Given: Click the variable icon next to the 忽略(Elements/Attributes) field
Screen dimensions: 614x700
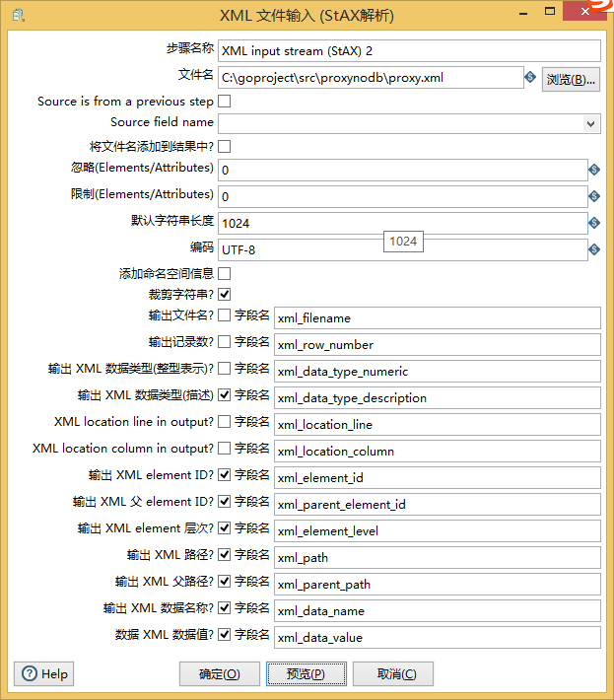Looking at the screenshot, I should pos(594,170).
